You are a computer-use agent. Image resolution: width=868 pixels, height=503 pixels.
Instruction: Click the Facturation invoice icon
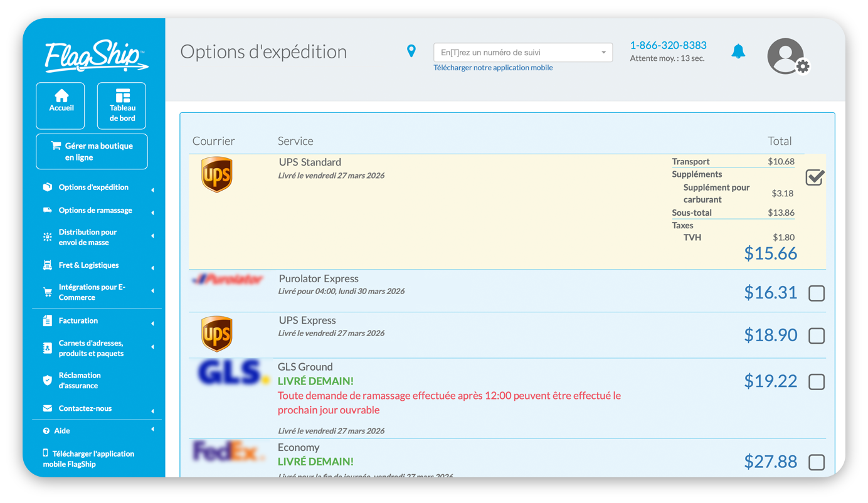point(48,320)
